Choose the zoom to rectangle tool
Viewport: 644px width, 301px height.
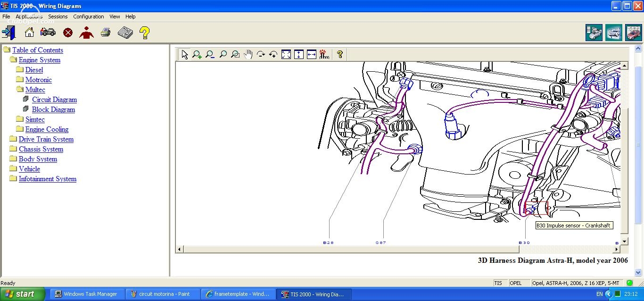(x=235, y=54)
